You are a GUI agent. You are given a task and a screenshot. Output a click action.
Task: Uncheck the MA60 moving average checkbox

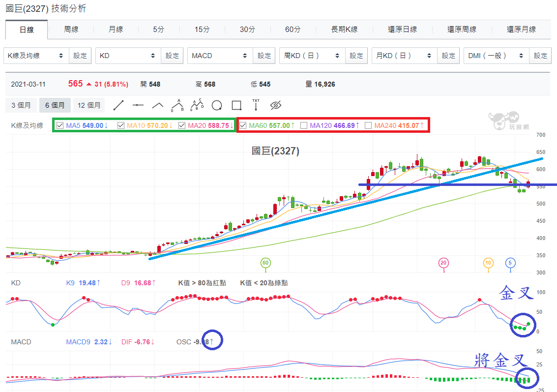point(243,125)
